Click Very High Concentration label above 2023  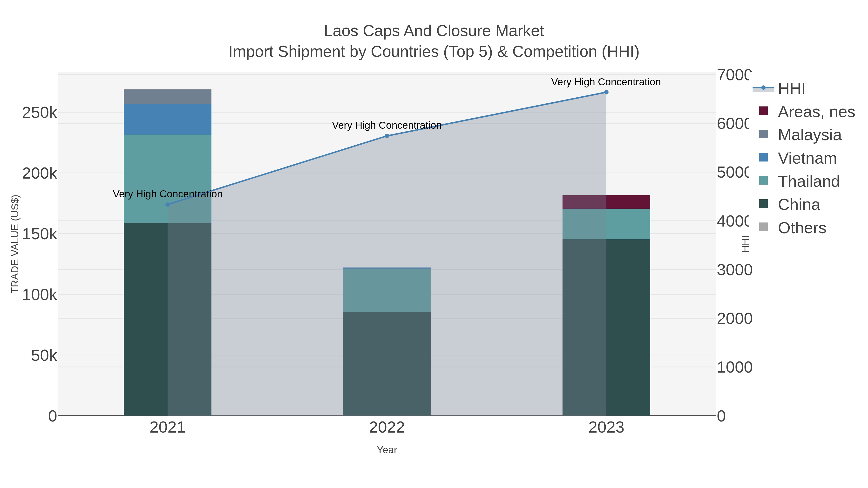pyautogui.click(x=606, y=82)
